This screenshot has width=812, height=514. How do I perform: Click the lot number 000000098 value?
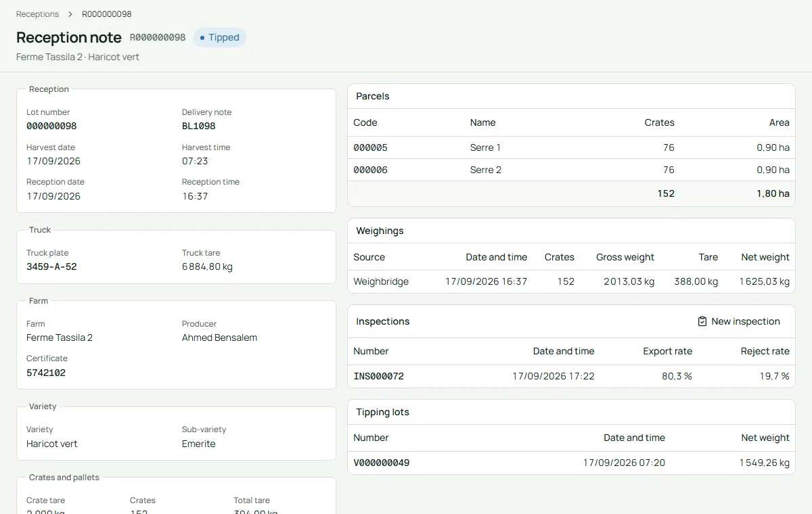pyautogui.click(x=51, y=126)
